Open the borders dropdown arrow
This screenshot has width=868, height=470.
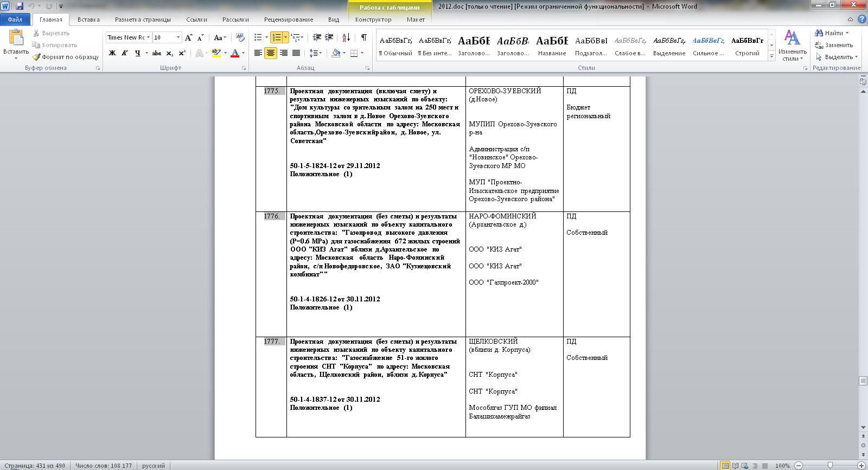pyautogui.click(x=362, y=53)
